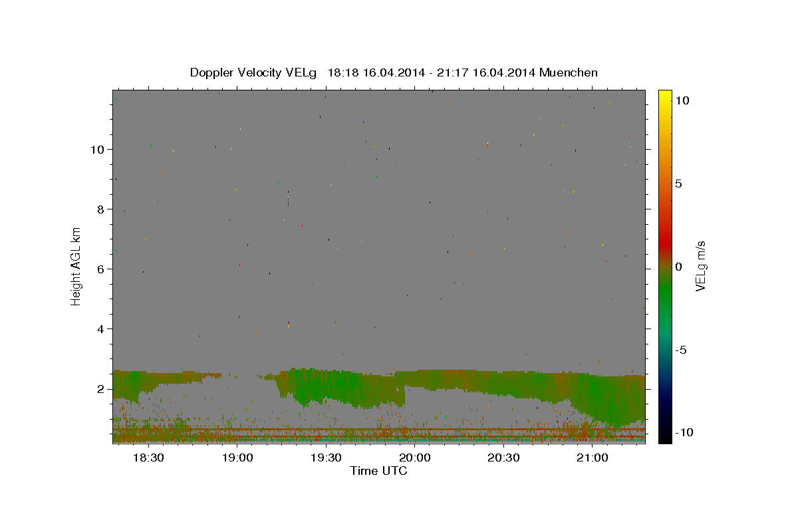
Task: Click the 'Time UTC' axis label
Action: (378, 471)
